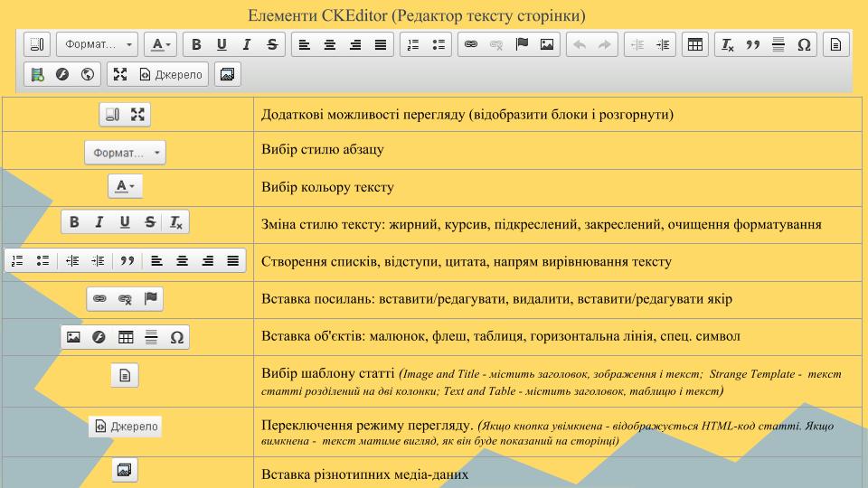The image size is (868, 488).
Task: Insert bulleted list from main toolbar
Action: click(439, 44)
